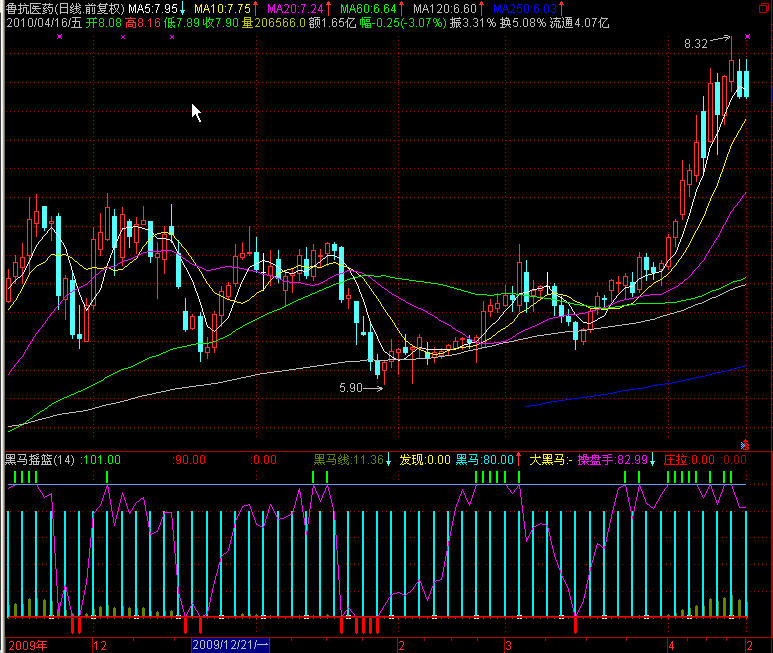Click the 庄拉:0.00 indicator readout
The image size is (773, 653).
pos(689,460)
